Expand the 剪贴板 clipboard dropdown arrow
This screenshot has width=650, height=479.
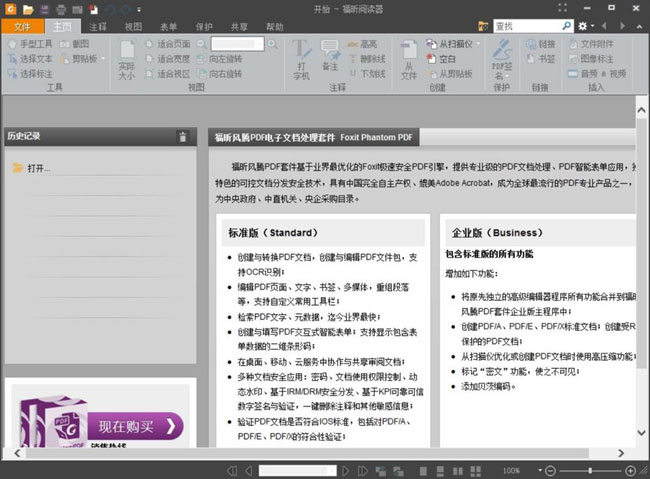[x=103, y=59]
